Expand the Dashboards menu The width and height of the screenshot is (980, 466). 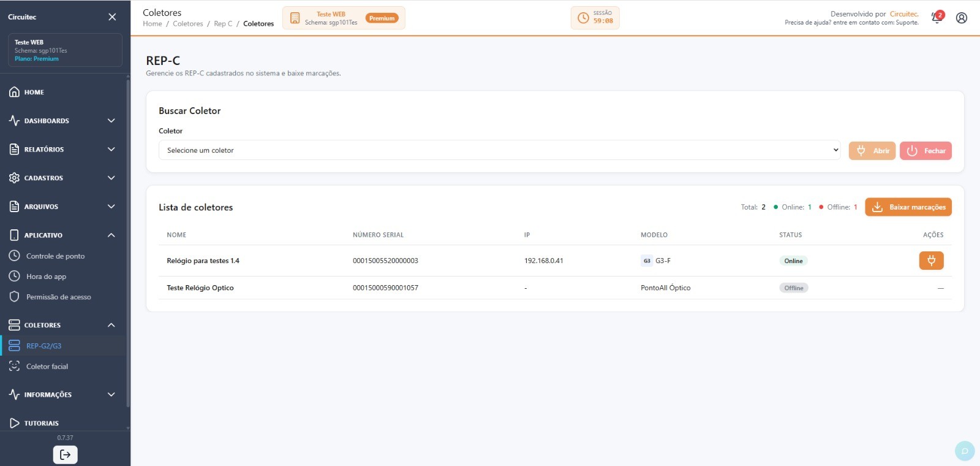(x=63, y=121)
